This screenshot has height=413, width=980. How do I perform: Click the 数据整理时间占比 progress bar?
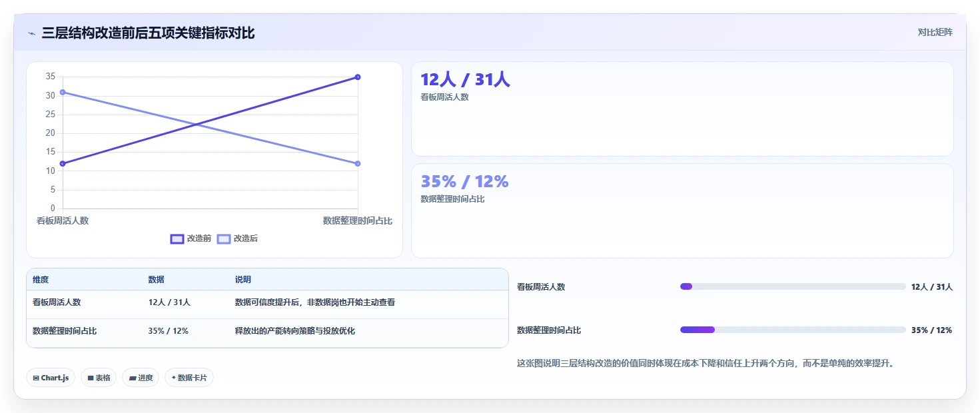(x=793, y=330)
